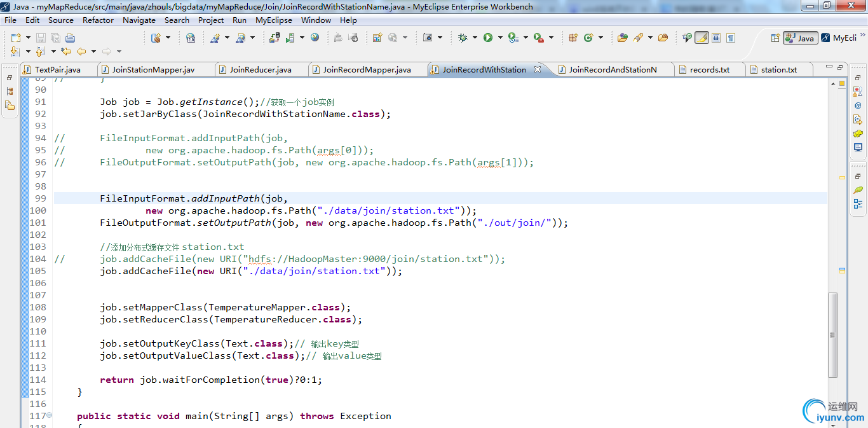
Task: Click the Back navigation arrow
Action: 81,51
